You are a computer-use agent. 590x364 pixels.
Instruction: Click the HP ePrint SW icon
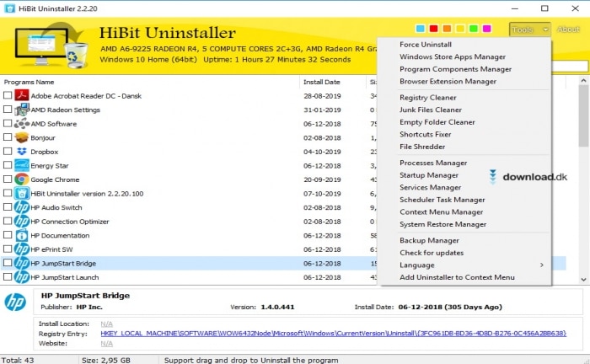22,249
